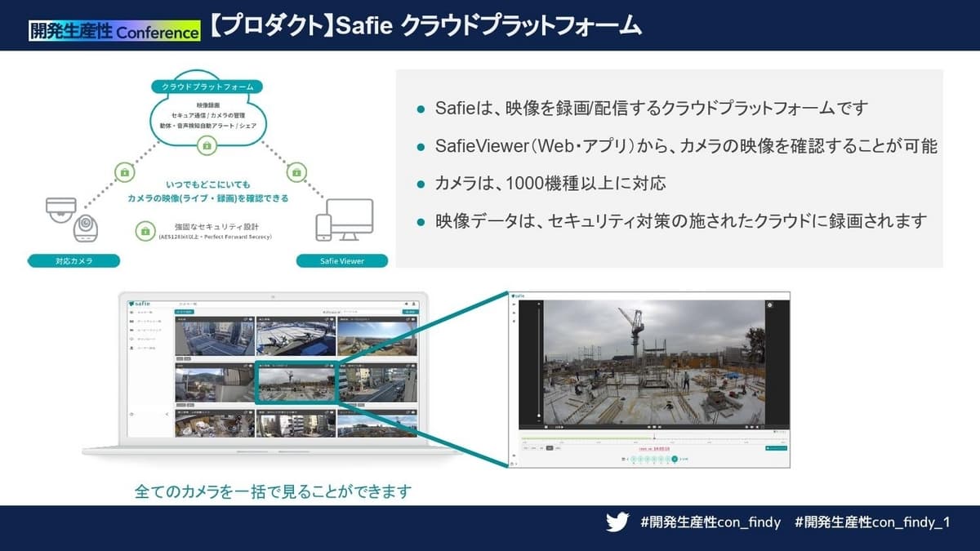The height and width of the screenshot is (551, 980).
Task: Open the #開発生産性con_findy hashtag
Action: (x=710, y=522)
